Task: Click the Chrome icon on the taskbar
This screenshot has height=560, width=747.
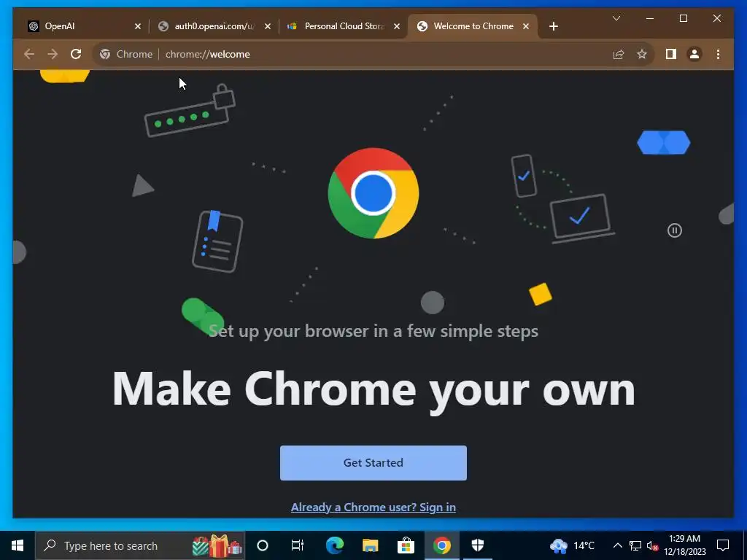Action: click(441, 545)
